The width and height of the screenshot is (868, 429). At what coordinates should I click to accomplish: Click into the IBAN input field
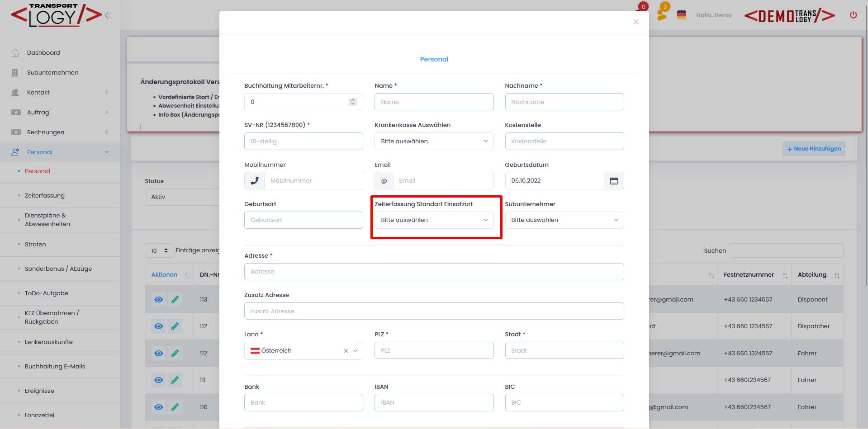[434, 403]
